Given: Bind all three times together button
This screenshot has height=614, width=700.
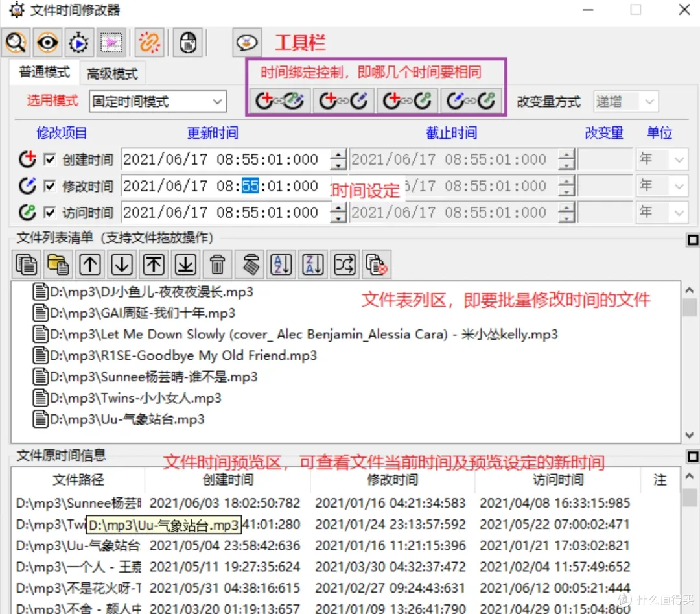Looking at the screenshot, I should [280, 100].
